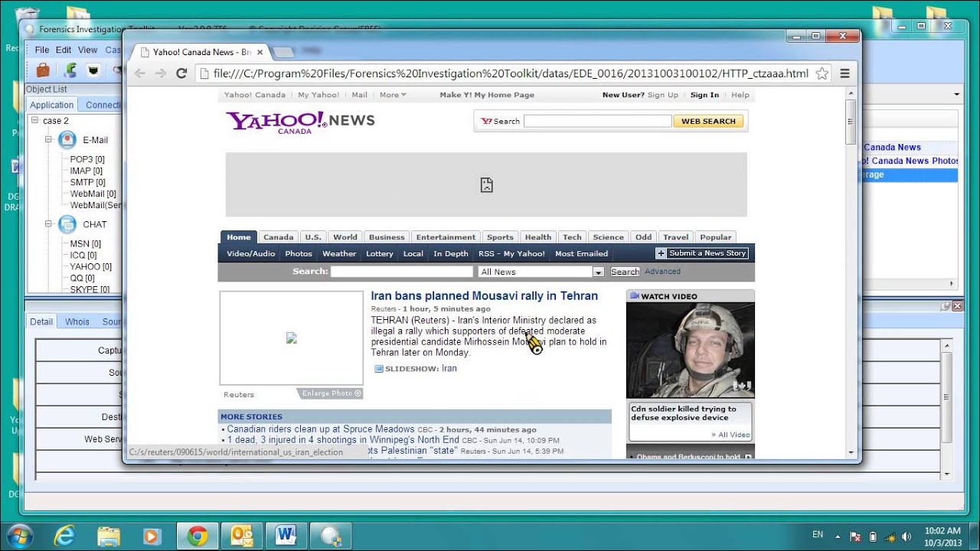Reload the page in Chrome
Viewport: 980px width, 551px height.
[181, 73]
